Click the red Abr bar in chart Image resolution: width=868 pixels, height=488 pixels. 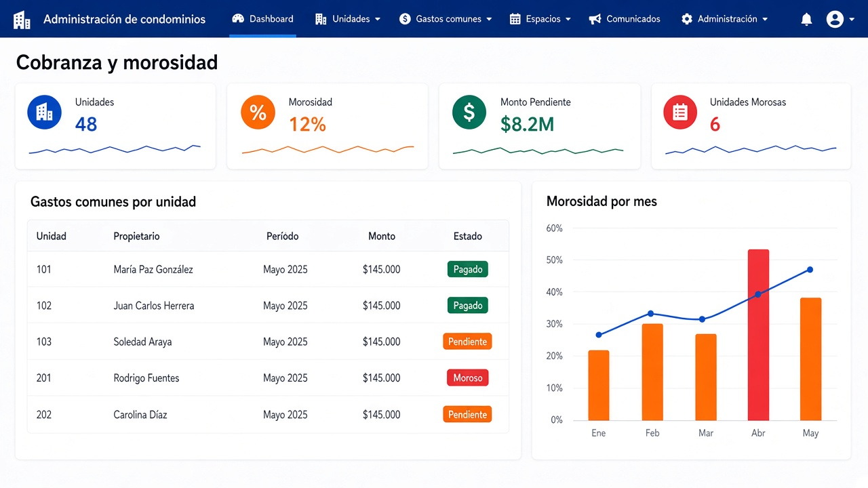pyautogui.click(x=758, y=335)
